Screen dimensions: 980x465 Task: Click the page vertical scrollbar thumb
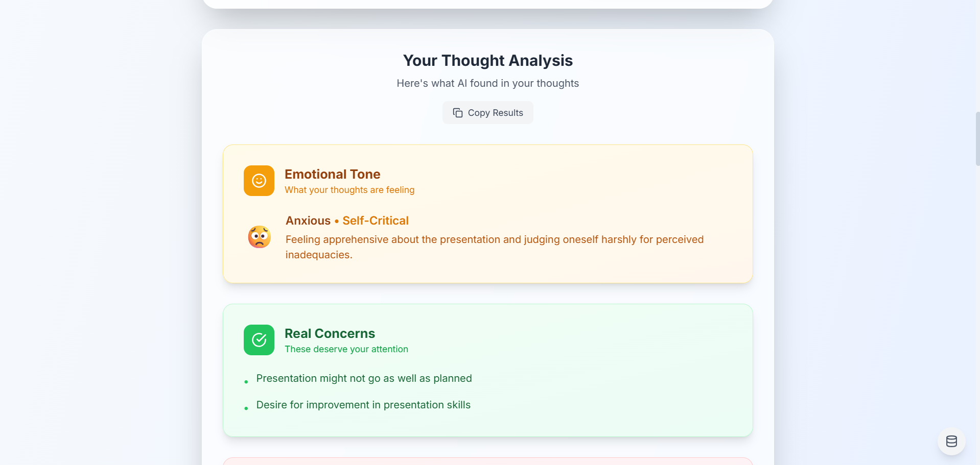click(x=977, y=139)
